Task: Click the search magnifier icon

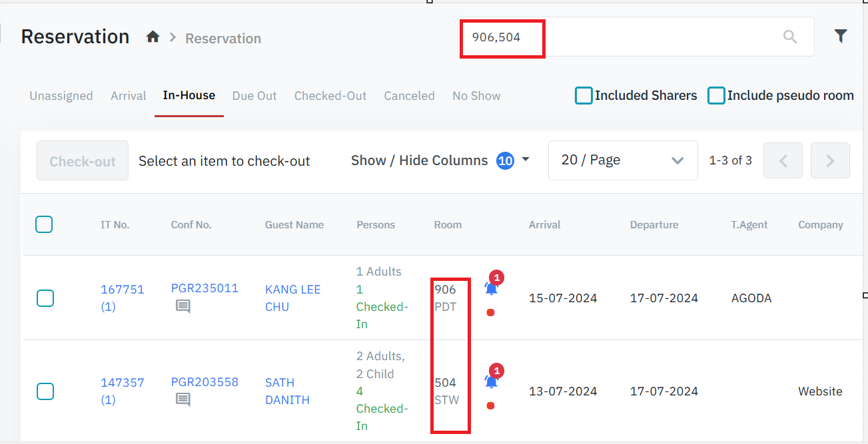Action: pos(790,37)
